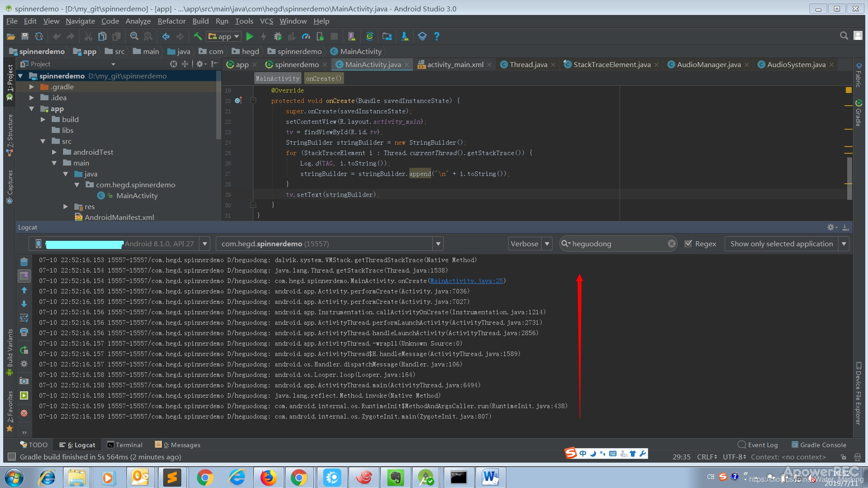This screenshot has width=868, height=488.
Task: Open the AVD Manager toolbar icon
Action: pos(351,36)
